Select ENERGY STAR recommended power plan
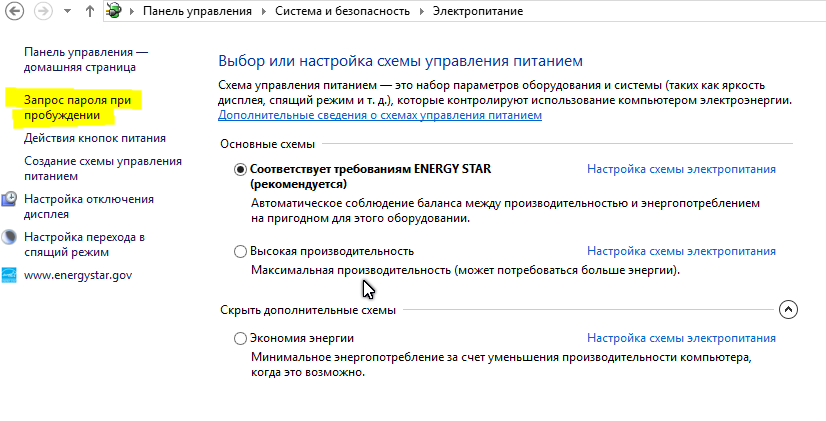This screenshot has width=826, height=421. 240,169
